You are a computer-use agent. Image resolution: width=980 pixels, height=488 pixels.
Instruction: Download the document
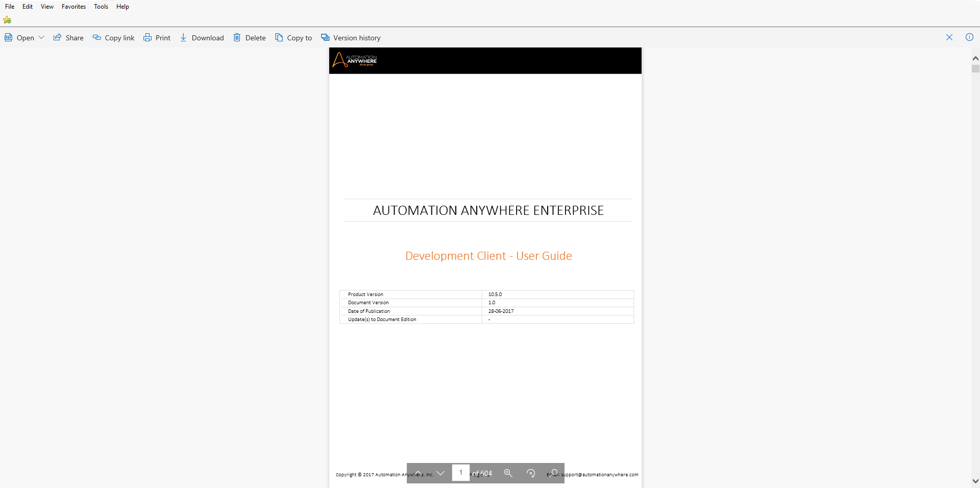click(202, 38)
